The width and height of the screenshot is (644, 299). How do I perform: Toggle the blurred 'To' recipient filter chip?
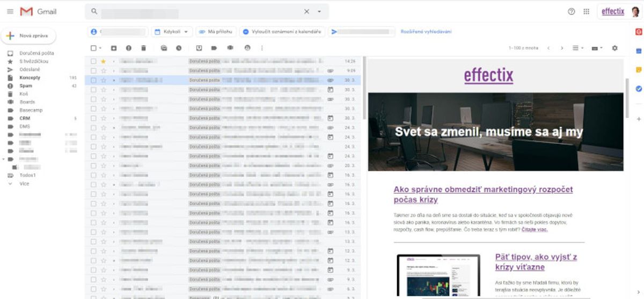click(x=362, y=32)
